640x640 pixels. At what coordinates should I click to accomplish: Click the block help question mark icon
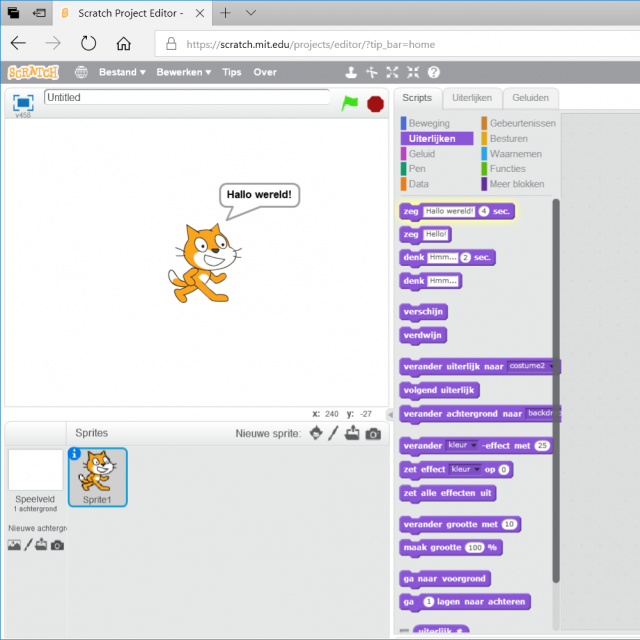point(433,72)
